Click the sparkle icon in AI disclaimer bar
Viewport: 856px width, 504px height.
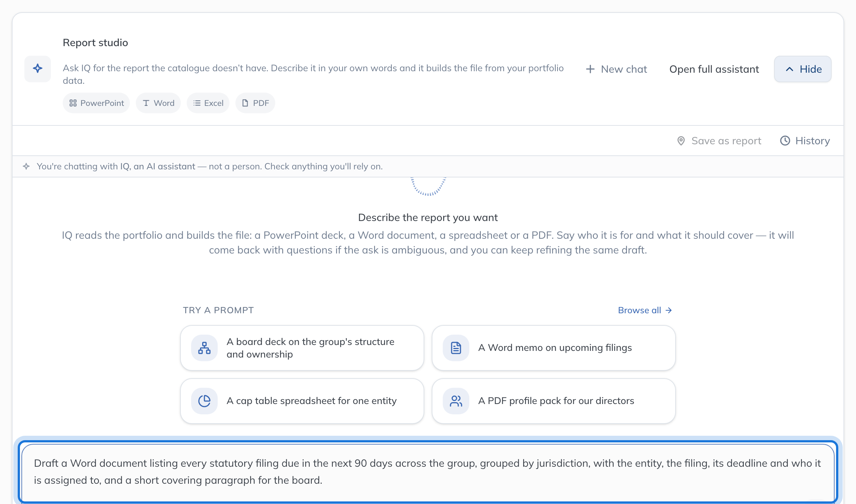(26, 166)
